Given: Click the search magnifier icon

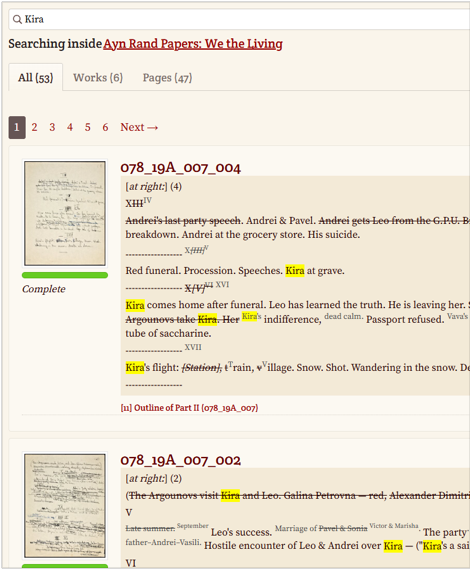Looking at the screenshot, I should [17, 19].
